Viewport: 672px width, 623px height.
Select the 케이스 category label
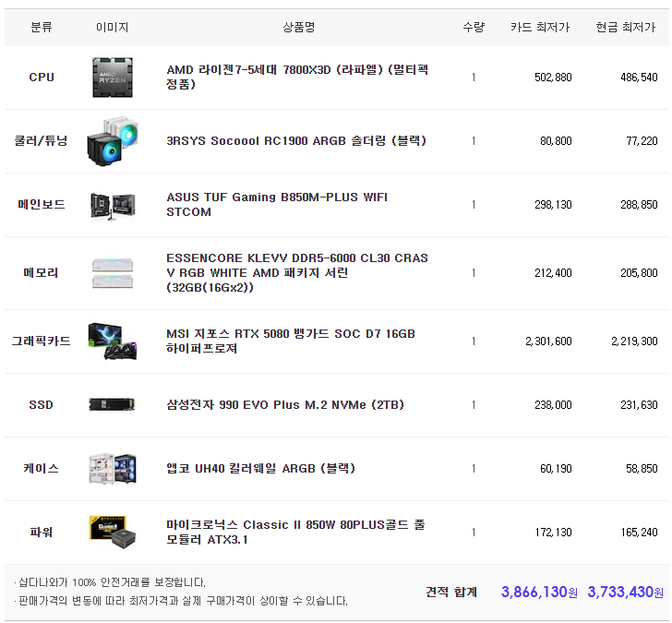(x=42, y=468)
